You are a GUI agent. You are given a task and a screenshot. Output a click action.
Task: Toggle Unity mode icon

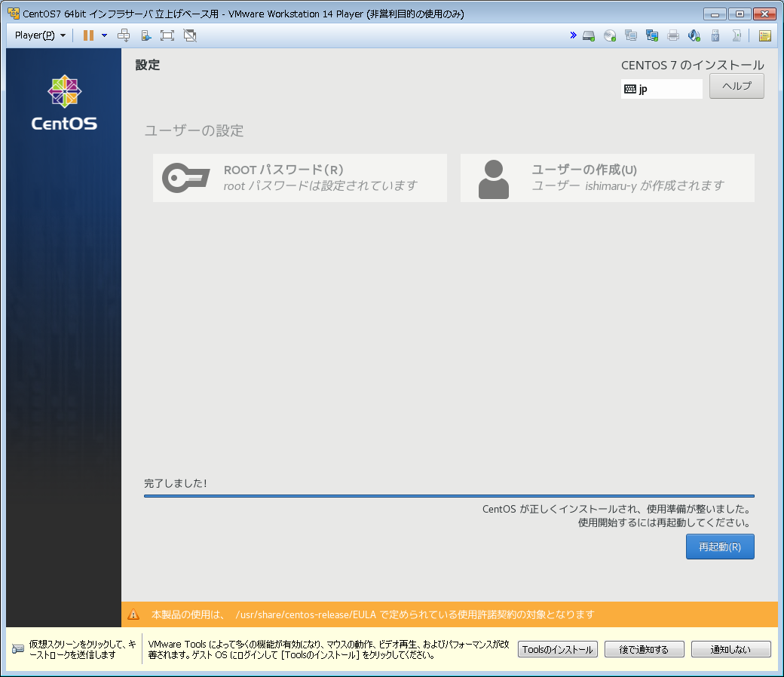pyautogui.click(x=190, y=35)
